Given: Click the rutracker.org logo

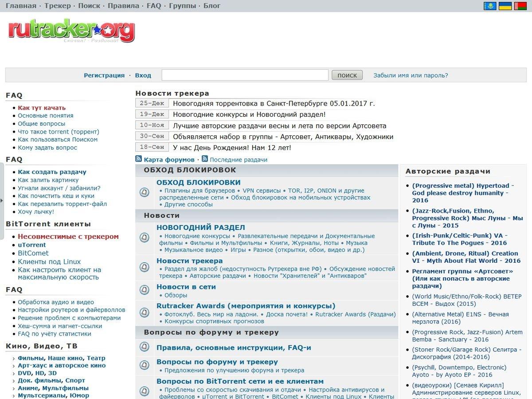Looking at the screenshot, I should (71, 30).
